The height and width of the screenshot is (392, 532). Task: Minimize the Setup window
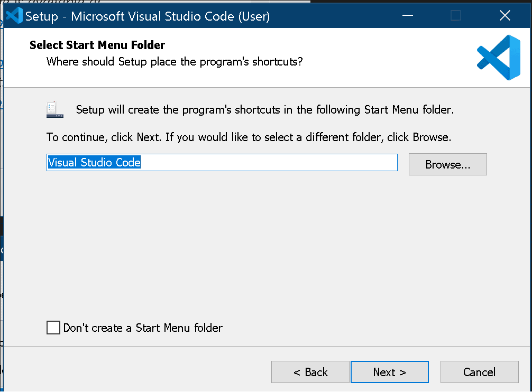tap(408, 16)
